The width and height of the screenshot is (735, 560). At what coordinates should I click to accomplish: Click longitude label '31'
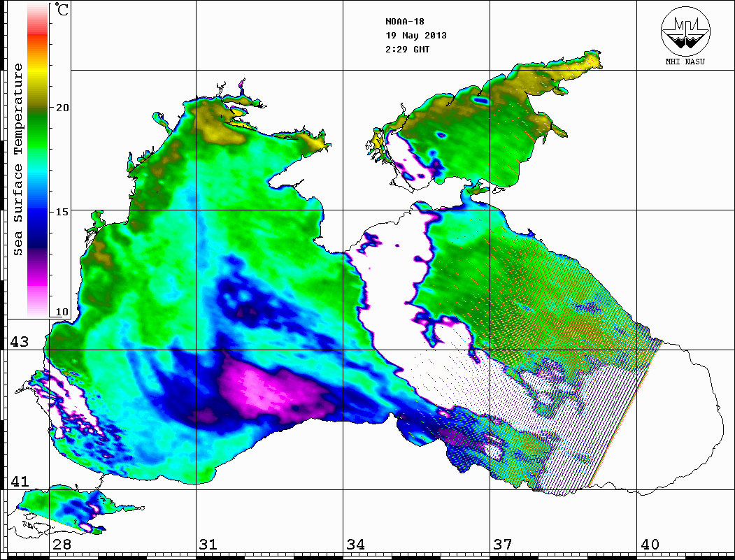click(208, 545)
